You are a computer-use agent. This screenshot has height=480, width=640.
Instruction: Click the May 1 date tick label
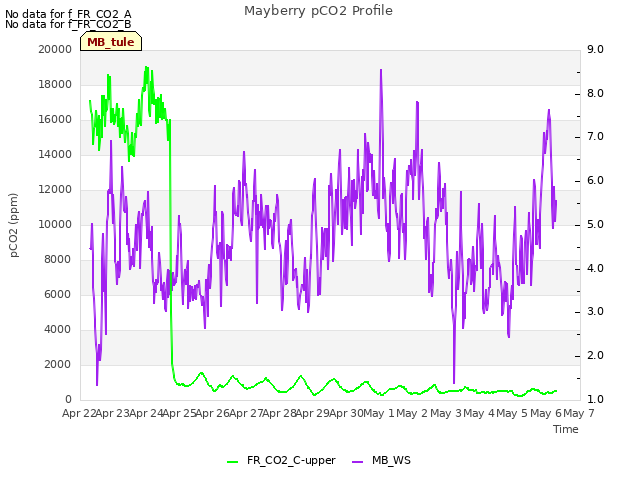point(379,414)
